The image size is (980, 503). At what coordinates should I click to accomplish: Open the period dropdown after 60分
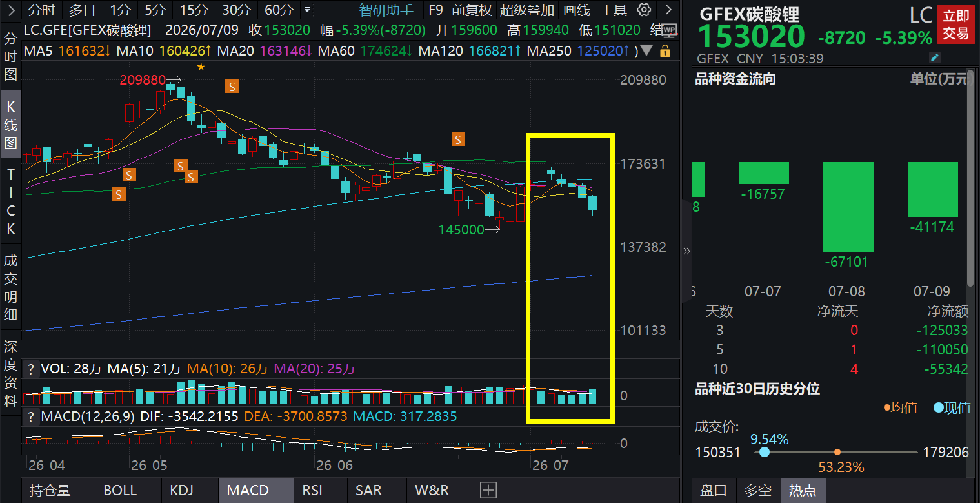pos(307,10)
